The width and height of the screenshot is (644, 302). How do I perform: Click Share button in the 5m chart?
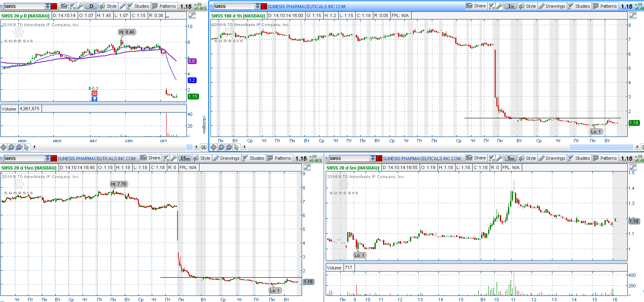pyautogui.click(x=476, y=158)
